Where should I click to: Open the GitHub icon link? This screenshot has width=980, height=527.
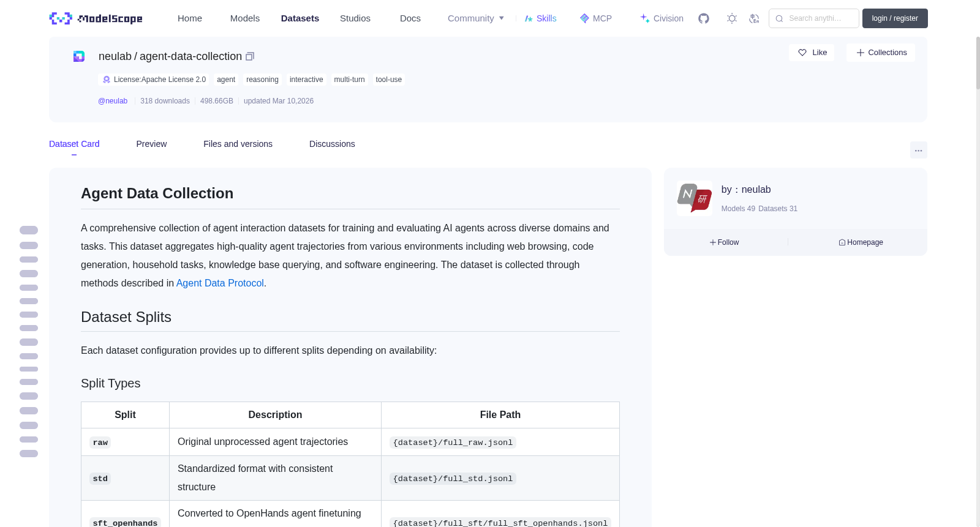pyautogui.click(x=704, y=18)
